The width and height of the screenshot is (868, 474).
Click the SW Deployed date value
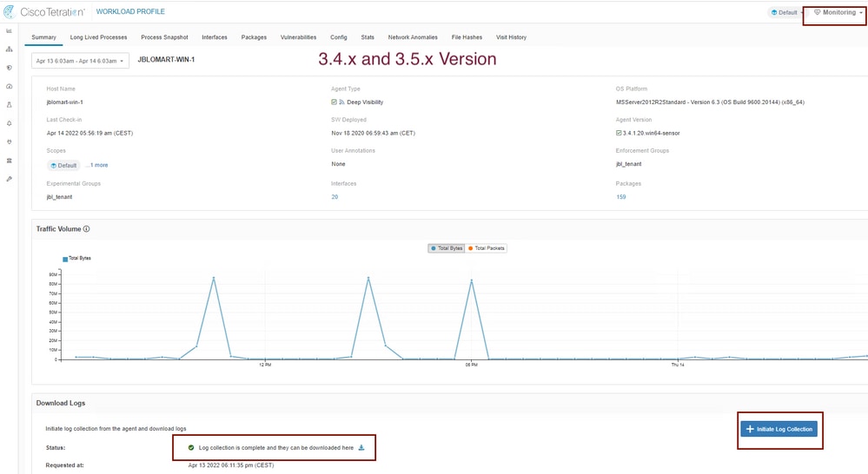click(373, 133)
